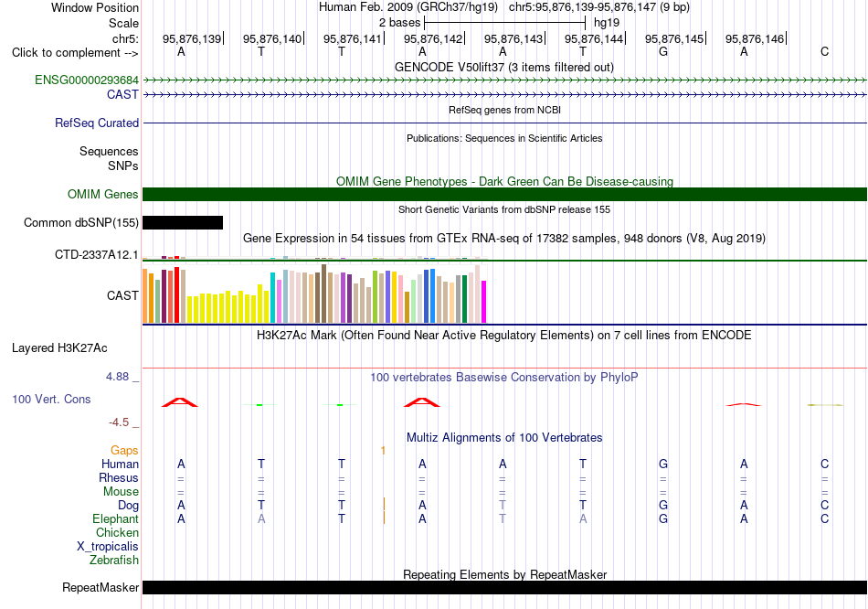Image resolution: width=868 pixels, height=609 pixels.
Task: Click the Sequences SNPs track label
Action: [x=109, y=158]
